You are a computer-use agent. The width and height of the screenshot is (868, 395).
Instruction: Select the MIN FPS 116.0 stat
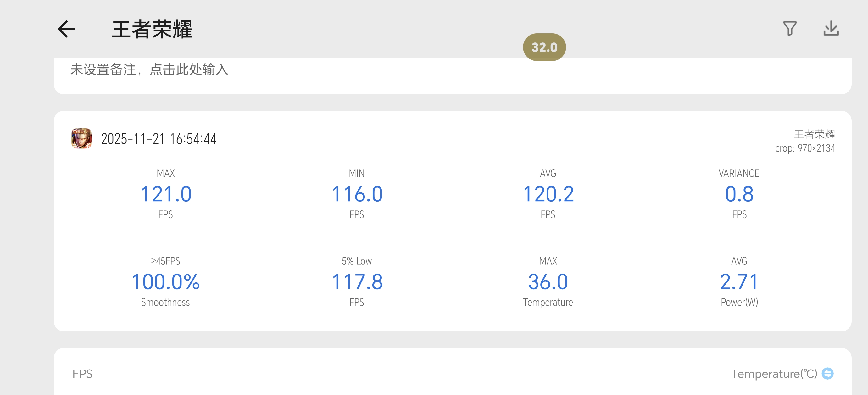click(357, 194)
